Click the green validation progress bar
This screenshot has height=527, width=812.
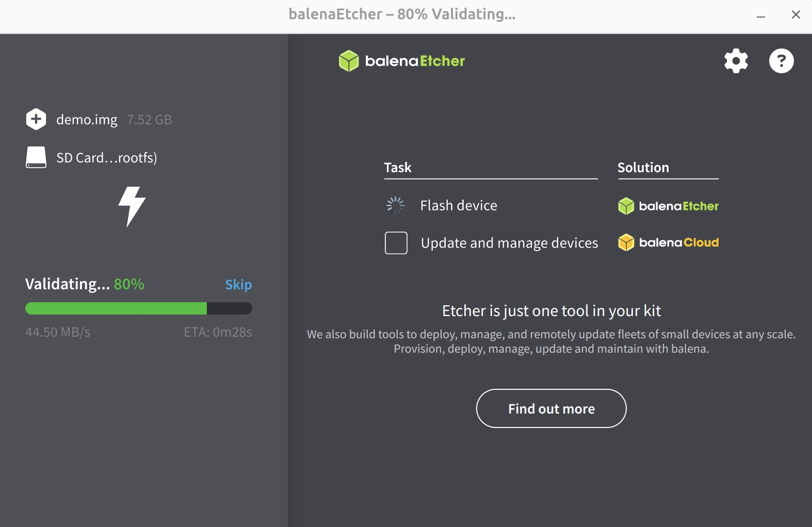coord(139,308)
